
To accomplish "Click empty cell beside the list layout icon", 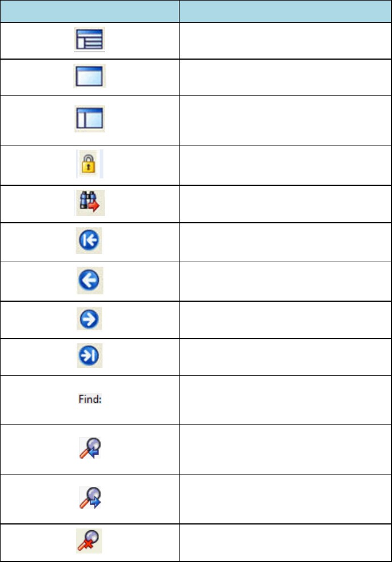I will [x=285, y=41].
